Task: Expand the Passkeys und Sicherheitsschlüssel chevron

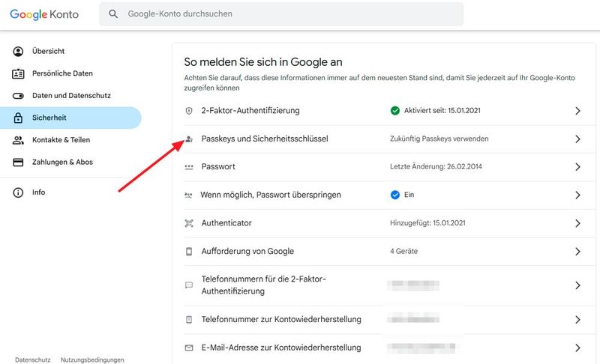Action: pos(577,139)
